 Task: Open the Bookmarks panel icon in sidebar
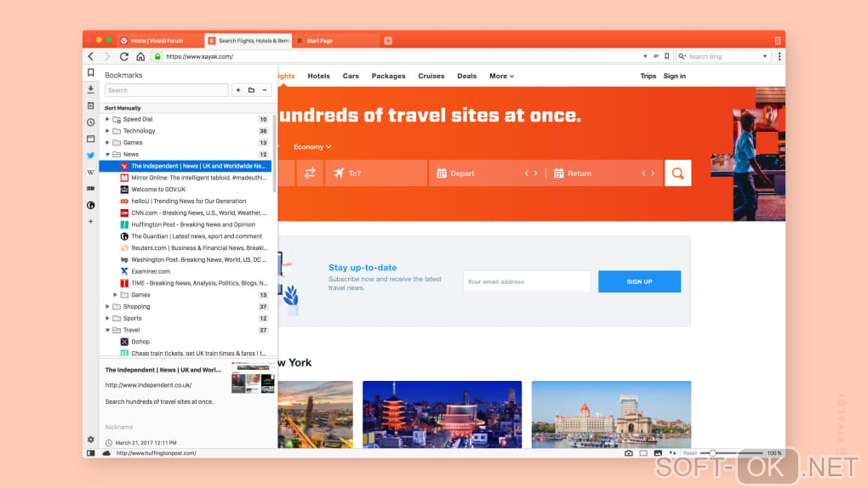pos(91,72)
